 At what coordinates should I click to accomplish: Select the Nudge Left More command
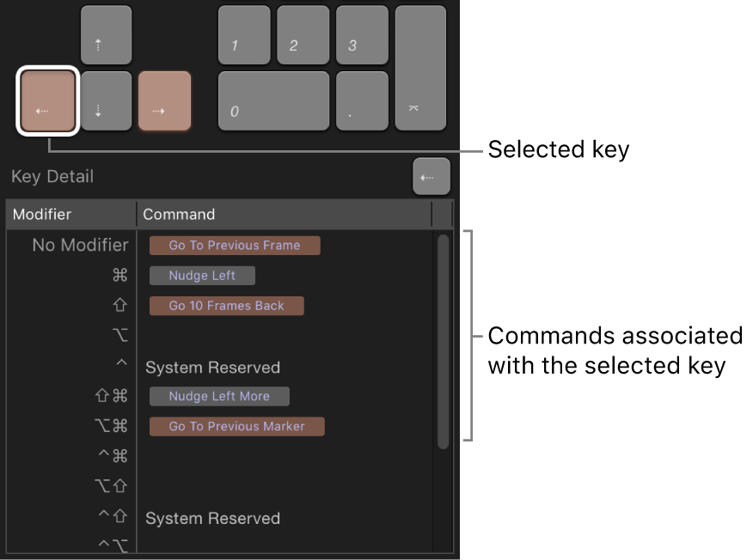tap(219, 396)
